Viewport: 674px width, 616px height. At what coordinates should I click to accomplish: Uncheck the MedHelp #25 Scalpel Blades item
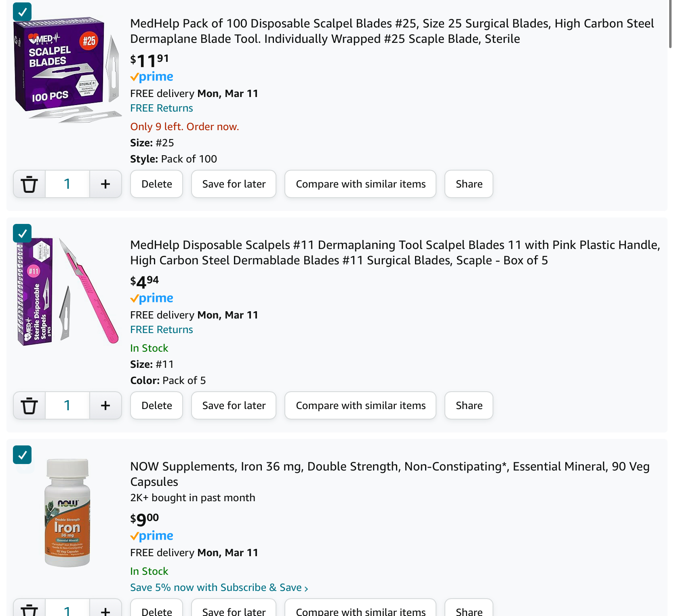(22, 12)
